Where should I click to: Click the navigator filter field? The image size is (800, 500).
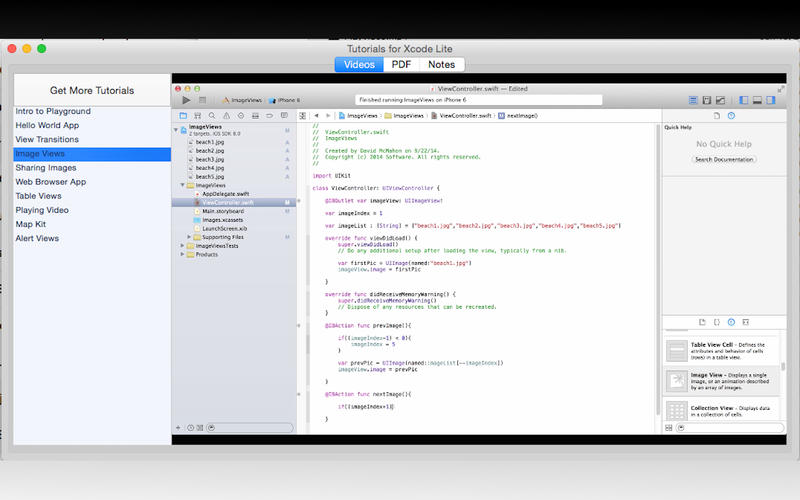click(x=250, y=428)
